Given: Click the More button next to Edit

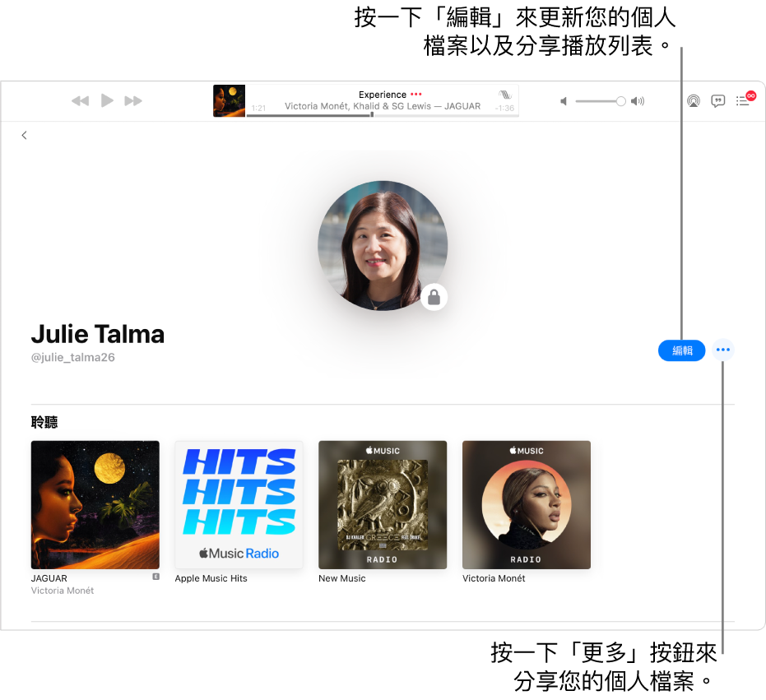Looking at the screenshot, I should pos(722,350).
